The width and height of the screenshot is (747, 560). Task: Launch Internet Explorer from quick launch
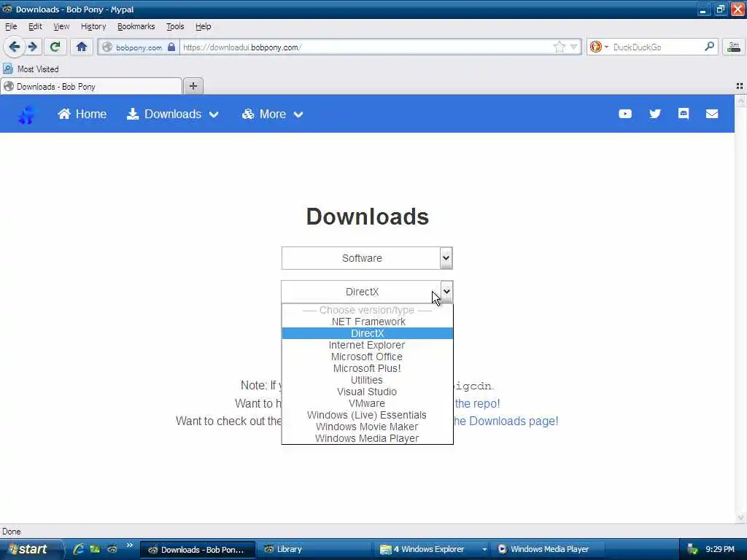79,549
